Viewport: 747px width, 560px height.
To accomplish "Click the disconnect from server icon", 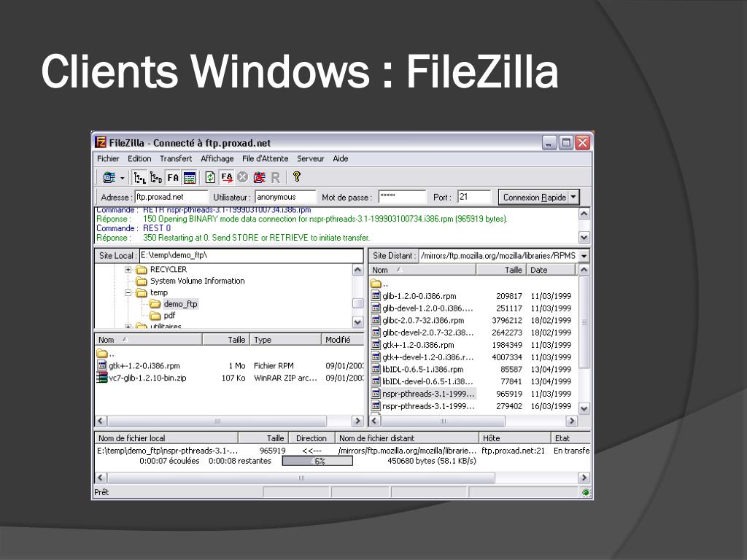I will (x=259, y=178).
